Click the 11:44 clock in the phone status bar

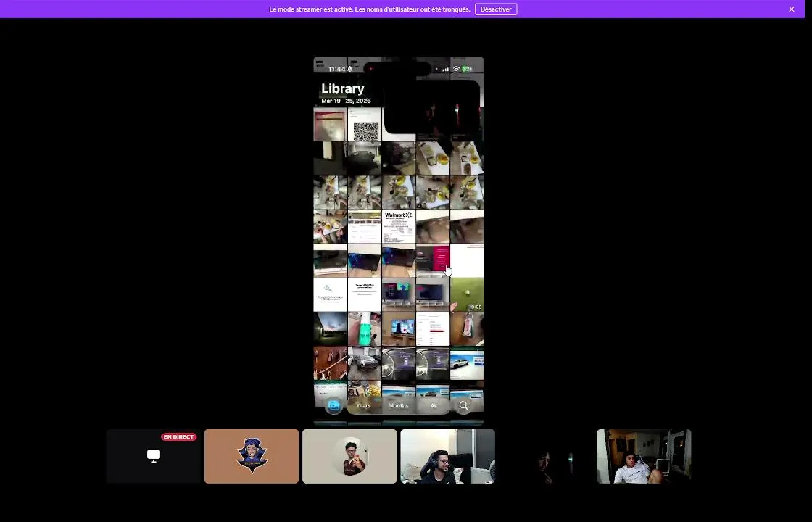tap(336, 69)
